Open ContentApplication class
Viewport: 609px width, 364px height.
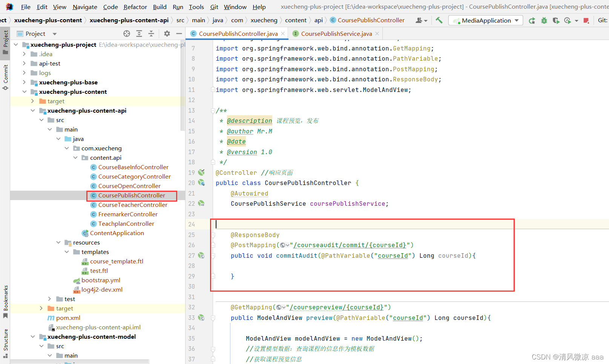pos(117,233)
